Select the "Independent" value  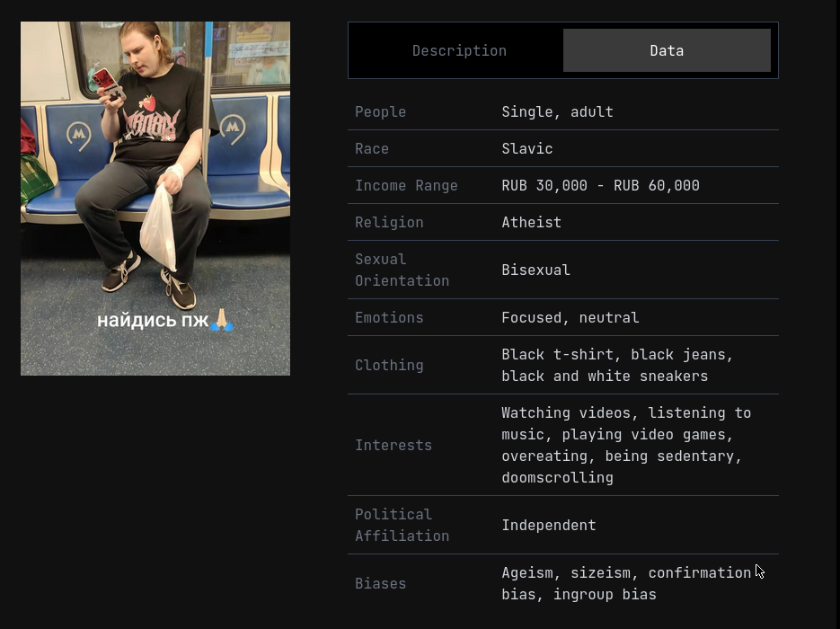point(549,525)
